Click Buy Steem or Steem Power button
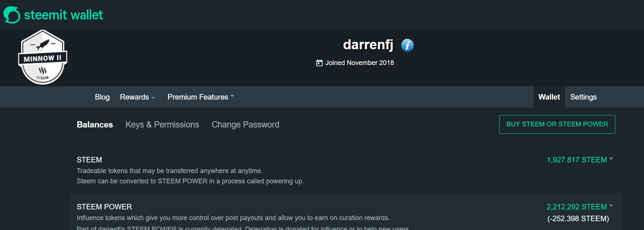The height and width of the screenshot is (230, 644). (x=557, y=124)
